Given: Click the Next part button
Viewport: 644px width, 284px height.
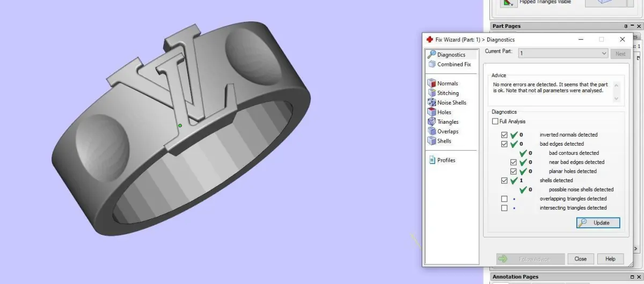Looking at the screenshot, I should (620, 54).
